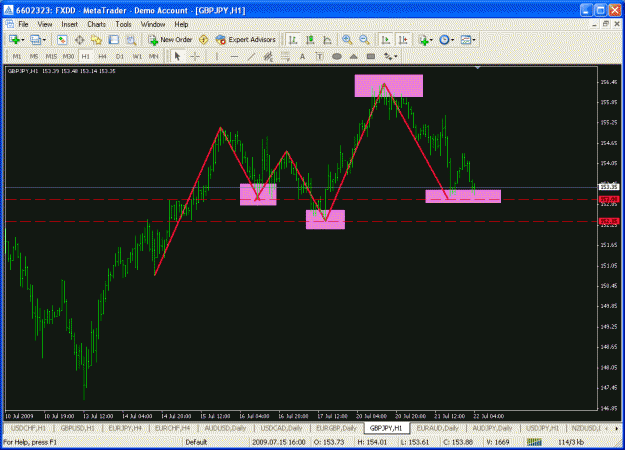Select the H4 timeframe
This screenshot has width=625, height=450.
[x=102, y=57]
